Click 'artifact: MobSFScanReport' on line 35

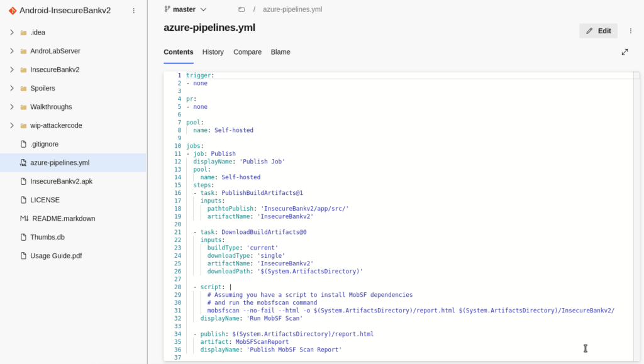click(245, 342)
